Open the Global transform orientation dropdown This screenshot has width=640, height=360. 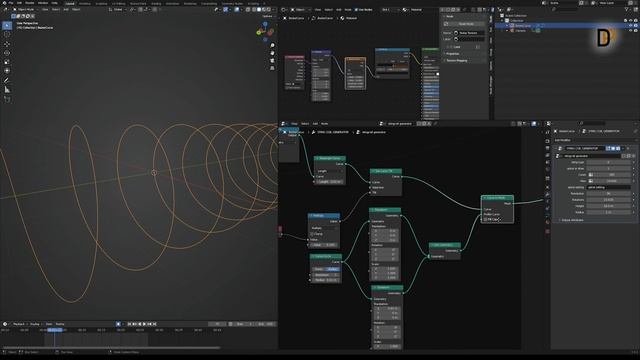118,9
